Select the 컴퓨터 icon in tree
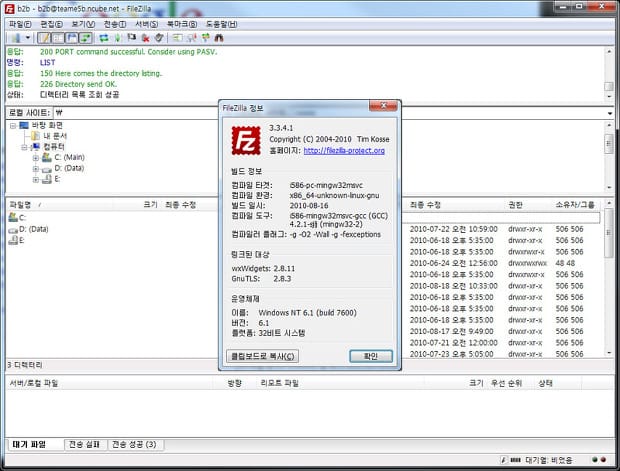Image resolution: width=620 pixels, height=471 pixels. (36, 147)
